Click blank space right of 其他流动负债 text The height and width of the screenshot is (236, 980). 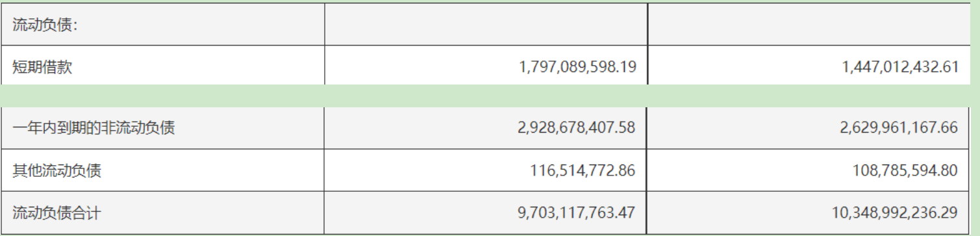tap(214, 170)
